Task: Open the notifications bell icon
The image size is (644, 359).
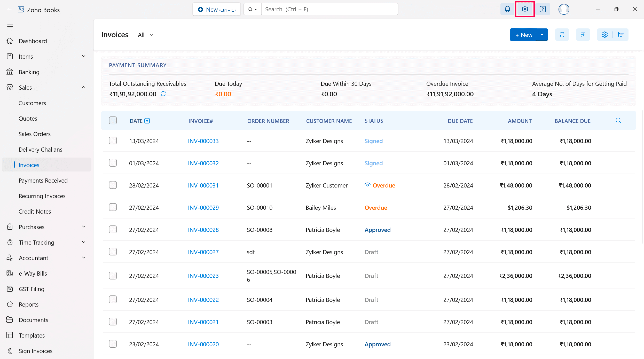Action: coord(507,9)
